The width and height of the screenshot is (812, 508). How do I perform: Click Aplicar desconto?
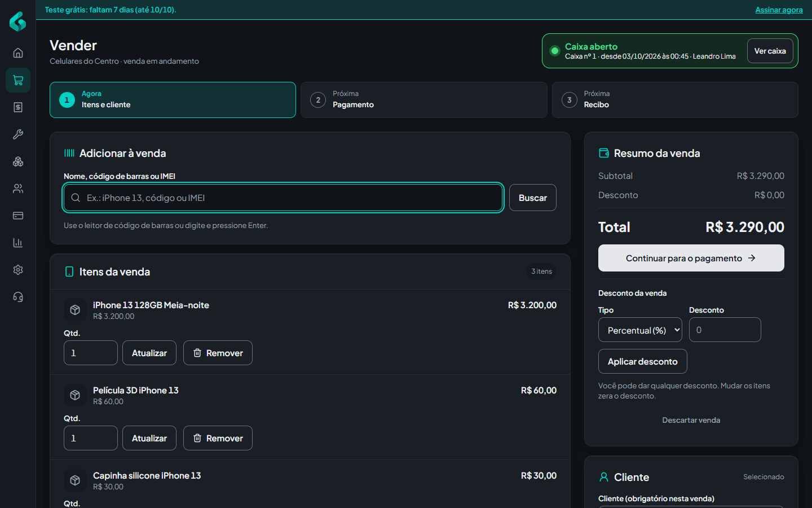pos(643,361)
